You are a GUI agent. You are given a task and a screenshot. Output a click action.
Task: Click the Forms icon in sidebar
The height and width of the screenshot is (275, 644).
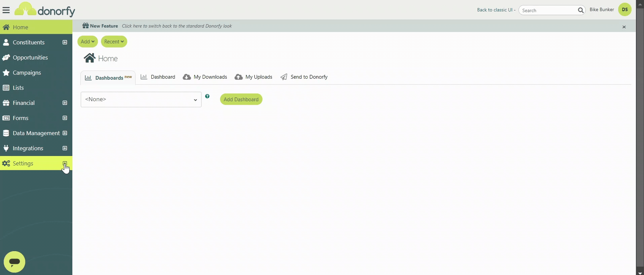(6, 118)
